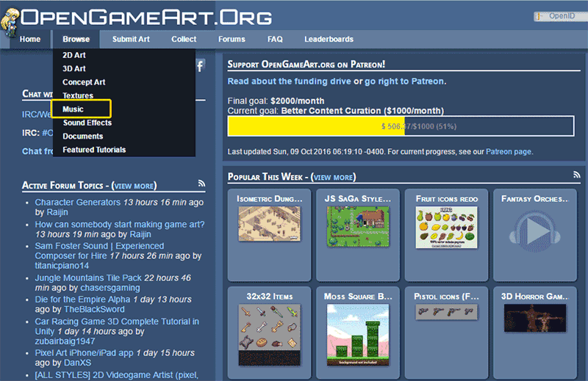Choose Documents in the Browse dropdown
The width and height of the screenshot is (588, 381).
[x=82, y=136]
